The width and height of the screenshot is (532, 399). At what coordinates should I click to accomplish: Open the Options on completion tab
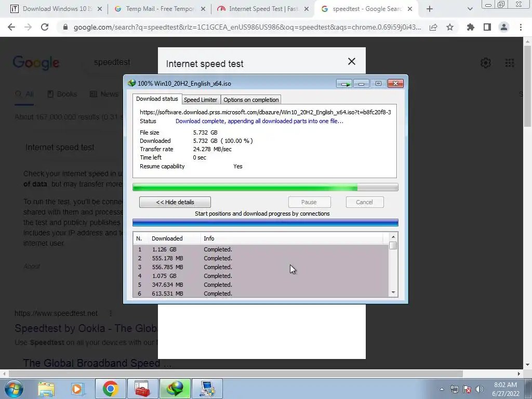(x=251, y=100)
